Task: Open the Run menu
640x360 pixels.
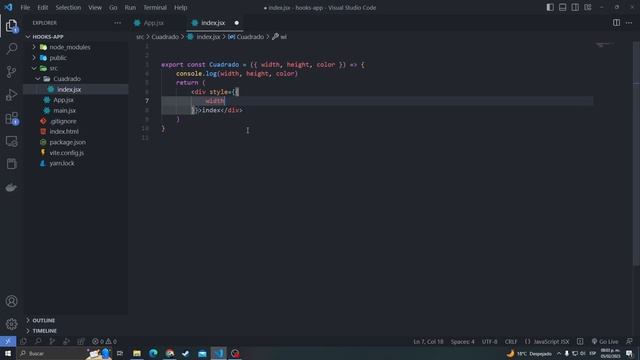Action: pos(130,7)
